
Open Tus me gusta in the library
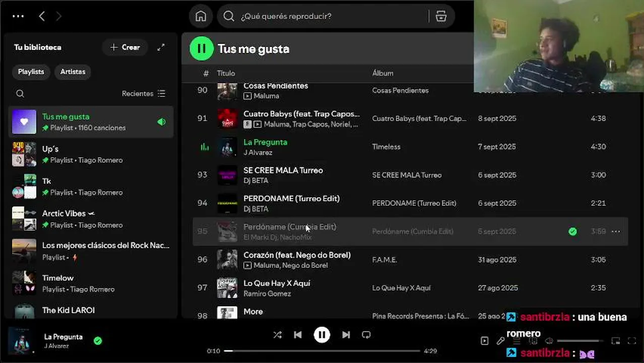tap(91, 122)
